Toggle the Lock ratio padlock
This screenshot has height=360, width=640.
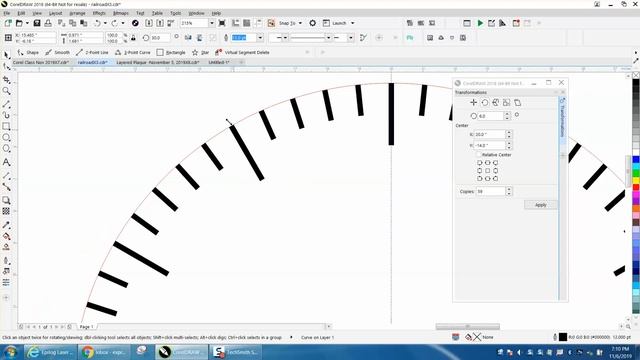[133, 38]
